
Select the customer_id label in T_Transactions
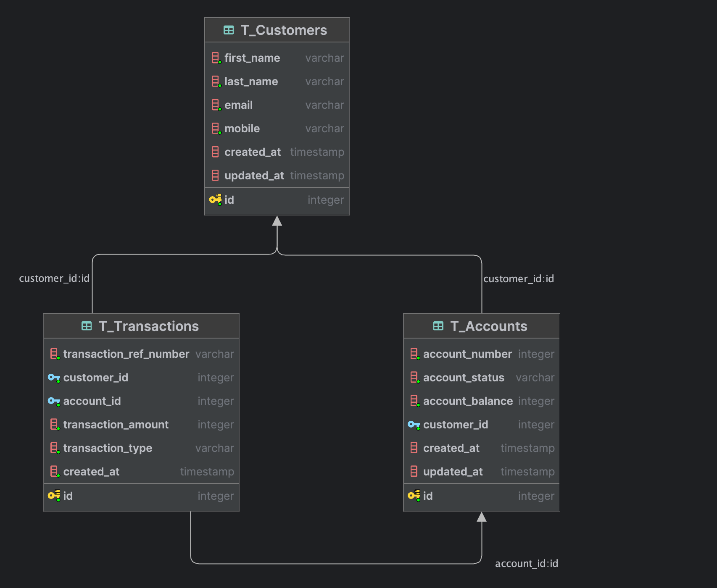(x=96, y=378)
